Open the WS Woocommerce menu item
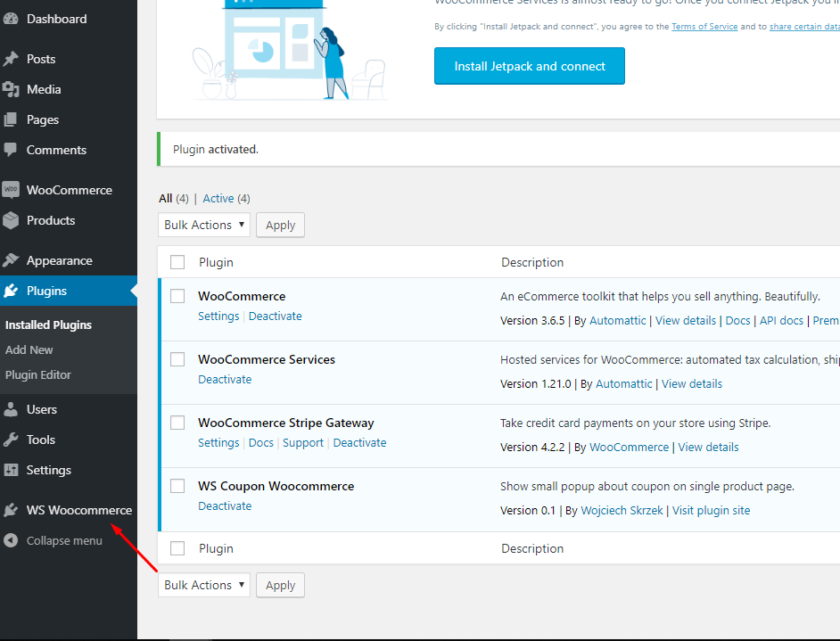The width and height of the screenshot is (840, 641). tap(78, 510)
